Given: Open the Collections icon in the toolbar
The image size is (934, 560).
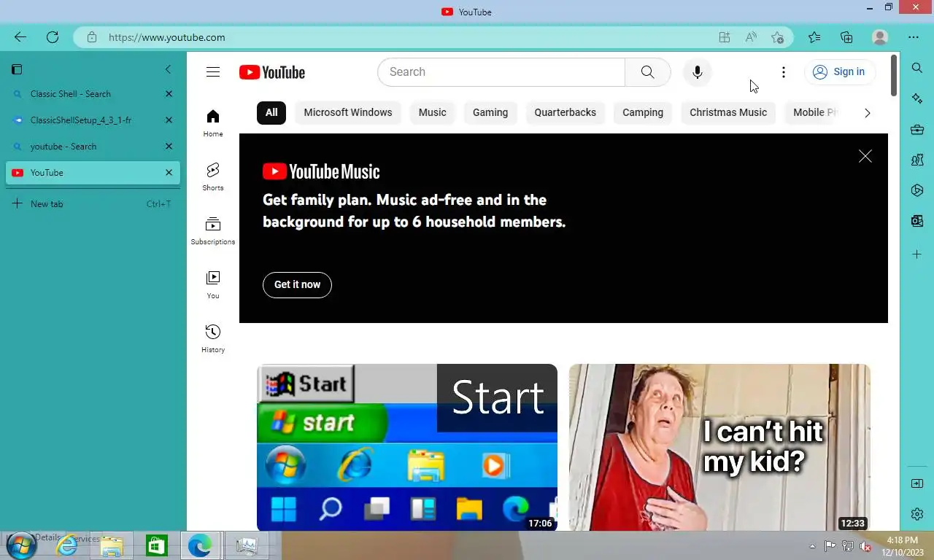Looking at the screenshot, I should (846, 37).
